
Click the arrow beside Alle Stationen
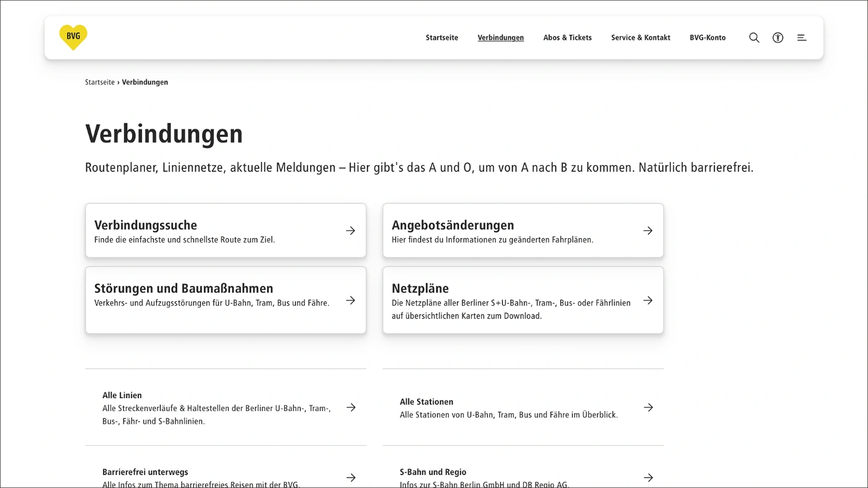[x=648, y=407]
